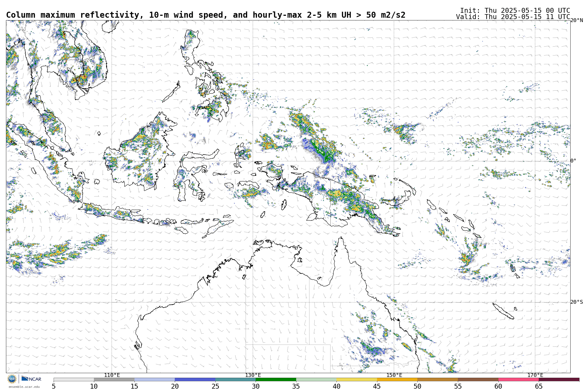Click colorbar tick label 35
The image size is (588, 390).
point(296,386)
